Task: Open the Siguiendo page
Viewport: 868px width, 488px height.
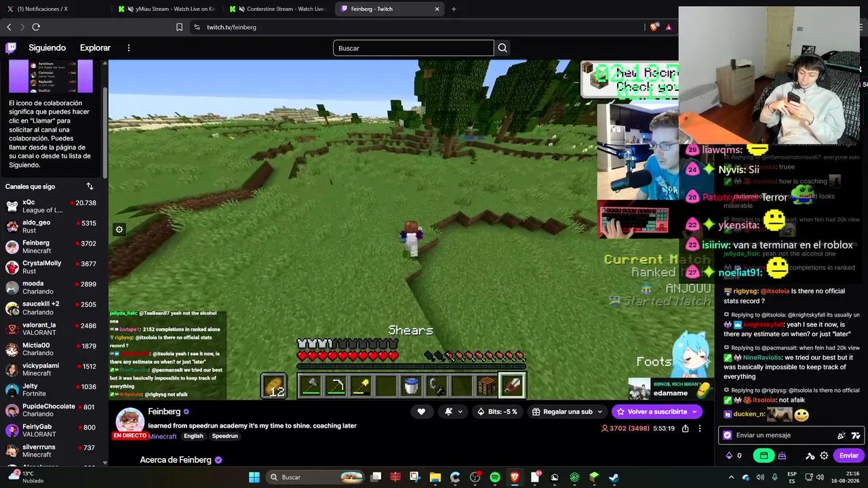Action: pyautogui.click(x=47, y=48)
